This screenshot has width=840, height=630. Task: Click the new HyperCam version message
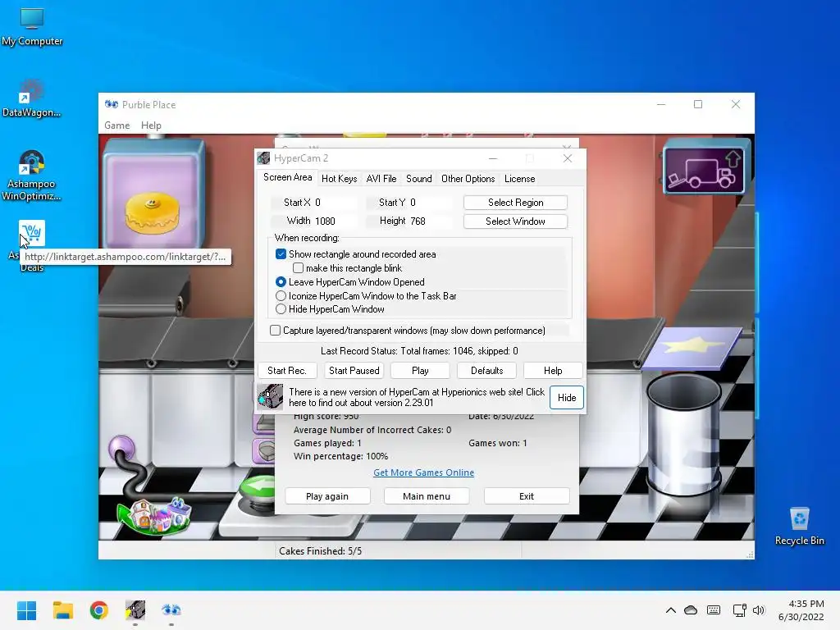(x=416, y=398)
